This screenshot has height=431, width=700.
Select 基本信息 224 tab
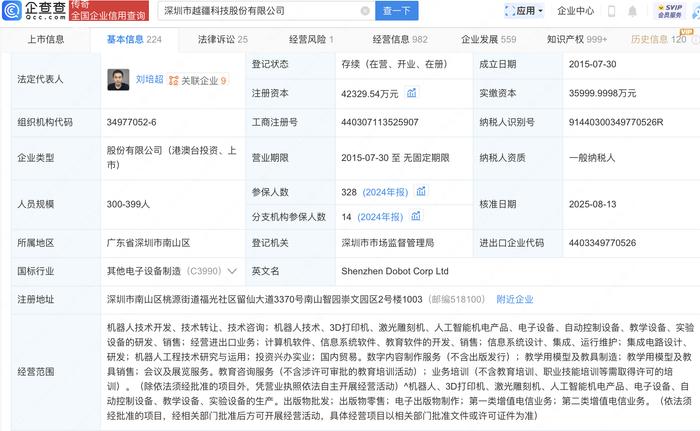pyautogui.click(x=134, y=39)
